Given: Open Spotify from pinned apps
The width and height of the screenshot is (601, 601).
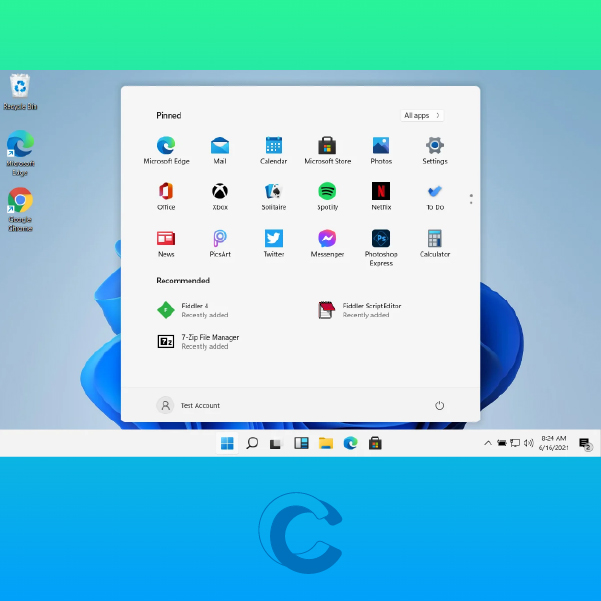Looking at the screenshot, I should [x=327, y=196].
